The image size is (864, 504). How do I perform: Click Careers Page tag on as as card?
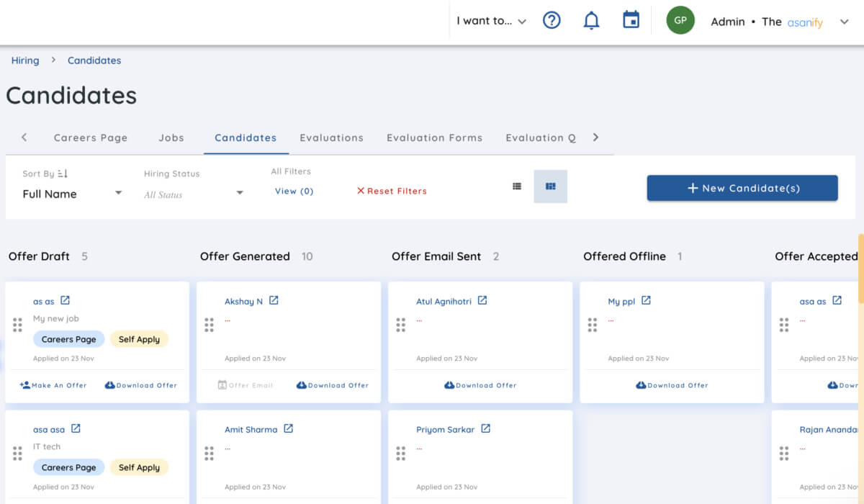coord(68,339)
